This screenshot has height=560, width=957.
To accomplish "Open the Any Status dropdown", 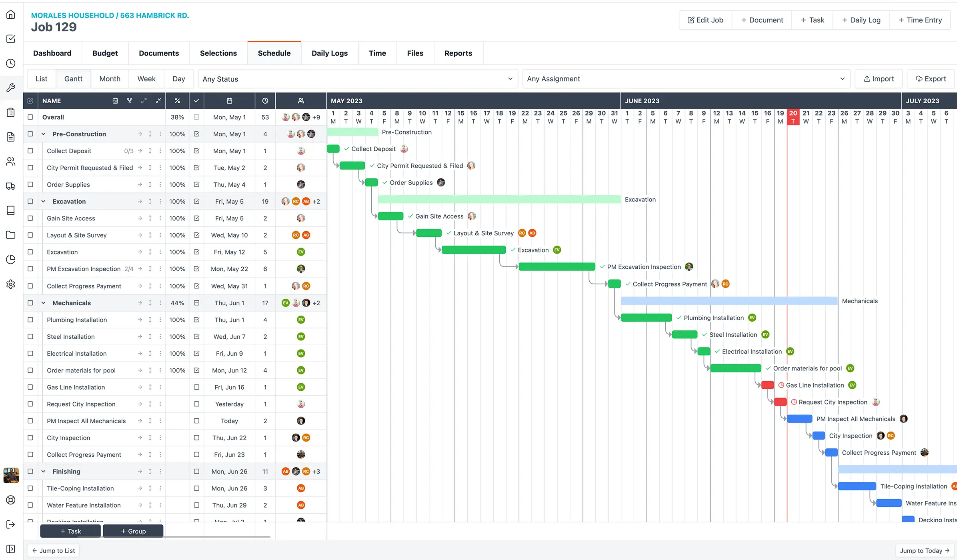I will pos(358,79).
